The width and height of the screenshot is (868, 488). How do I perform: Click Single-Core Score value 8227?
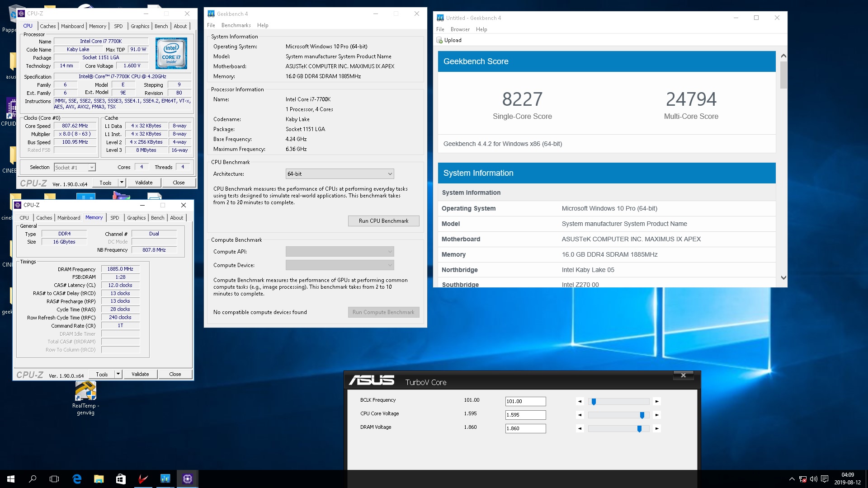pos(522,99)
